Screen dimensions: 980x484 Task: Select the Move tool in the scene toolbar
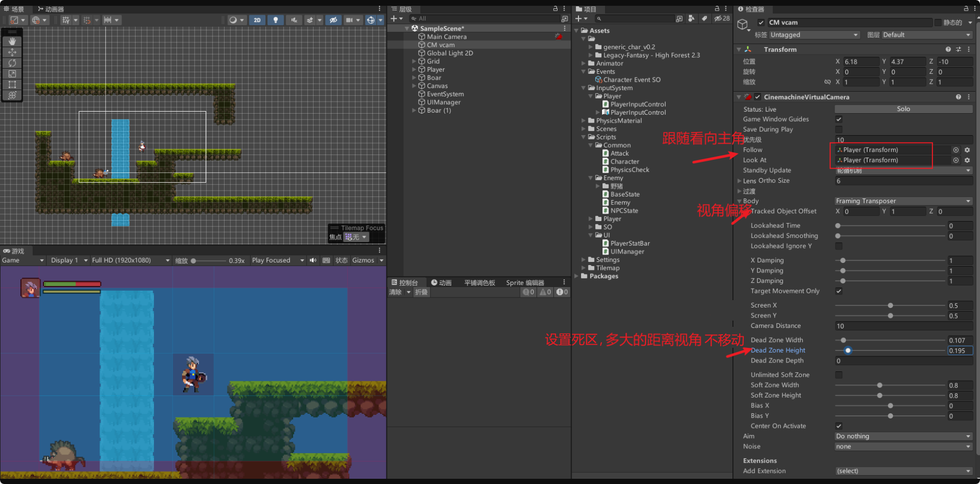coord(12,52)
